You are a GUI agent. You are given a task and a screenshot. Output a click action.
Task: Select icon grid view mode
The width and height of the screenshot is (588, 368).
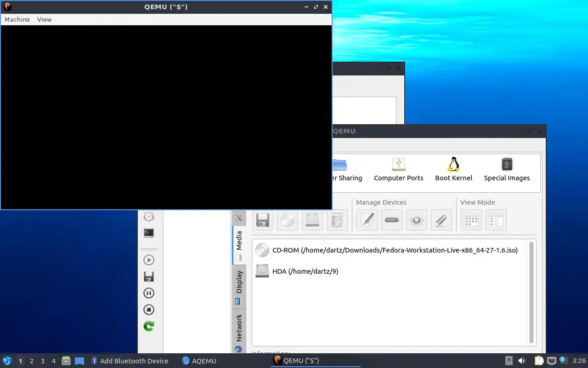pos(471,220)
